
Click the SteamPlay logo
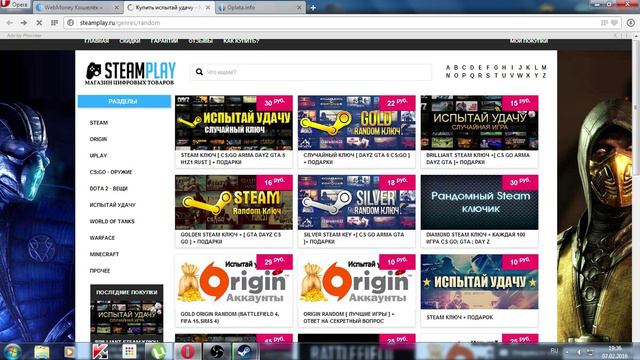pyautogui.click(x=130, y=73)
